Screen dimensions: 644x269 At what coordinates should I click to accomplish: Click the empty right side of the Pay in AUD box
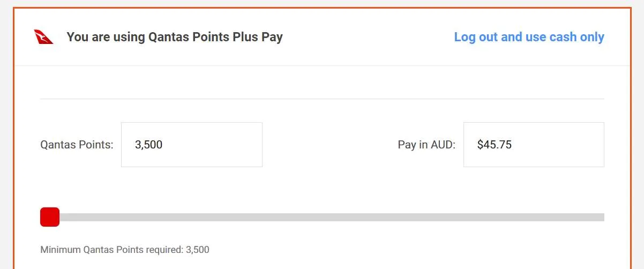tap(579, 145)
